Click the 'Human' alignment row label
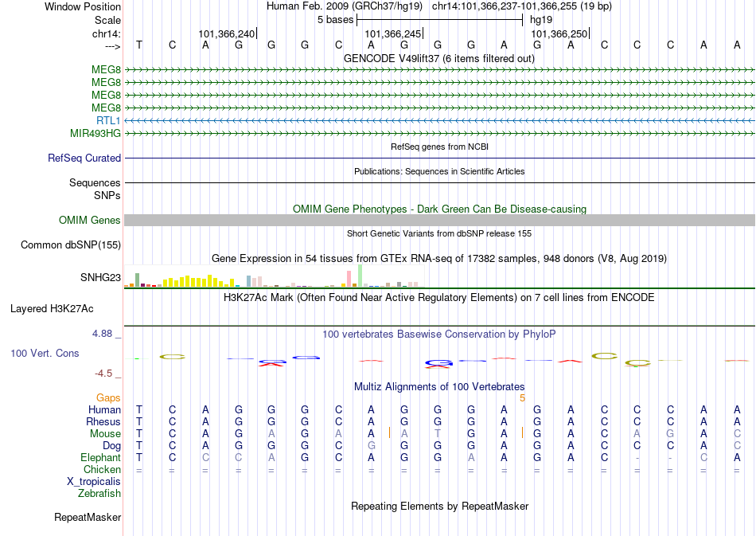 coord(104,410)
